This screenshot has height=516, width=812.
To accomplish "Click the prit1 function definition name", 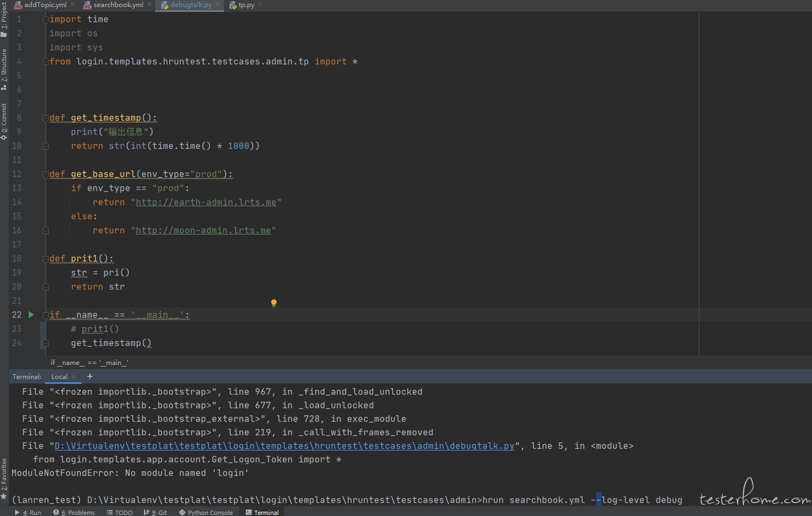I will pyautogui.click(x=84, y=259).
